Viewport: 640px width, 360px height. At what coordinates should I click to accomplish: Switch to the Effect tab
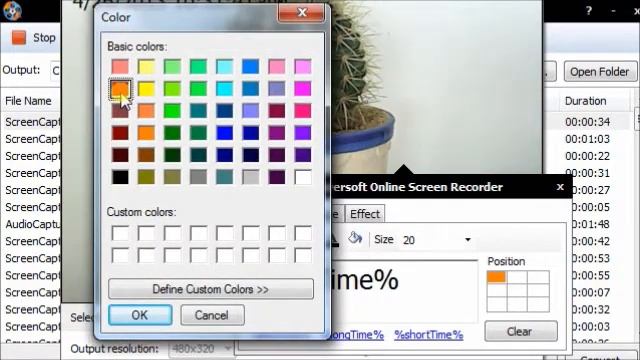click(x=364, y=214)
